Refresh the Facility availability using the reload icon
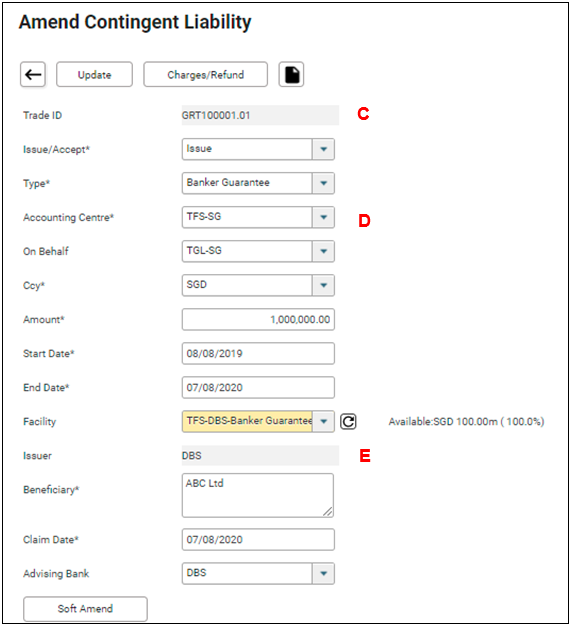572x627 pixels. coord(348,421)
